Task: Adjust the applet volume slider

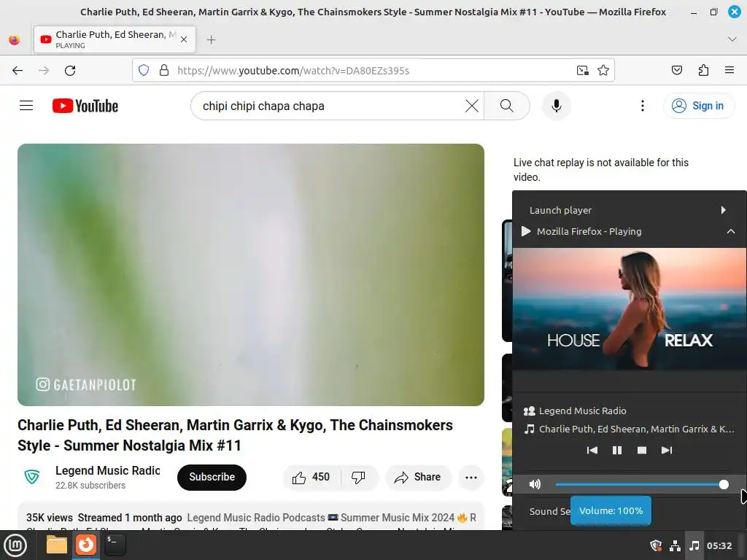Action: click(x=642, y=484)
